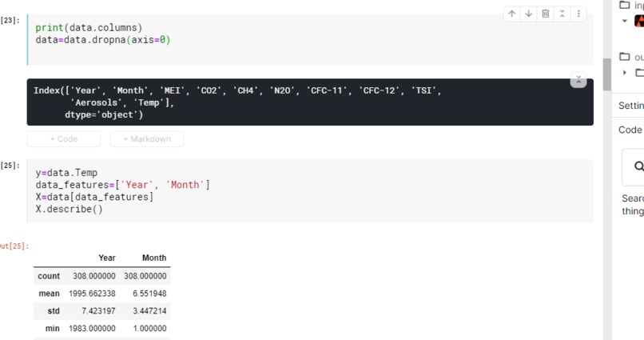The width and height of the screenshot is (644, 340).
Task: Click 'X.describe()' code line
Action: tap(69, 209)
